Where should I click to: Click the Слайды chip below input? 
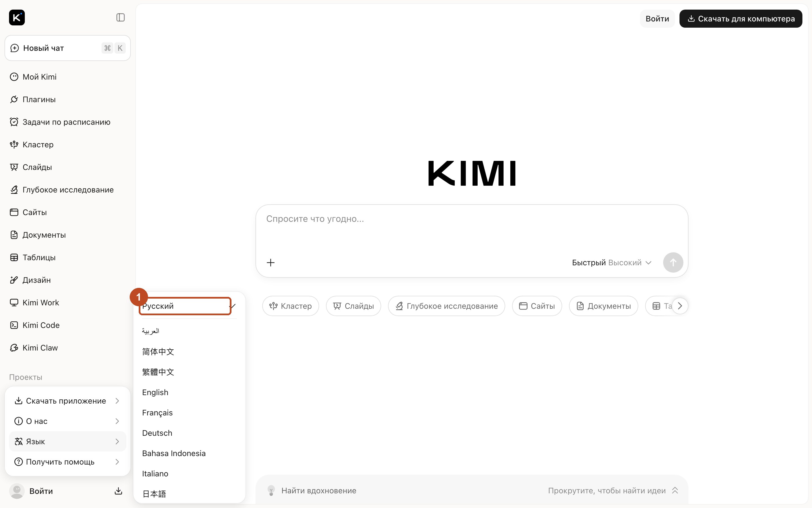353,306
